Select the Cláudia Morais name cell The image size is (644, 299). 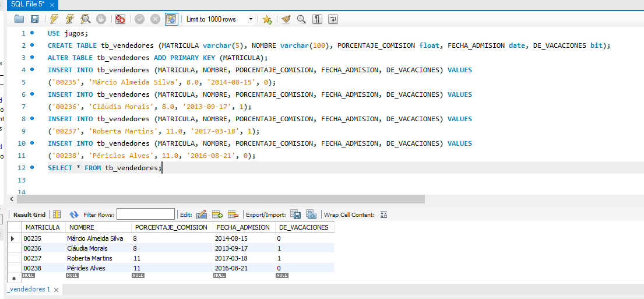[98, 248]
